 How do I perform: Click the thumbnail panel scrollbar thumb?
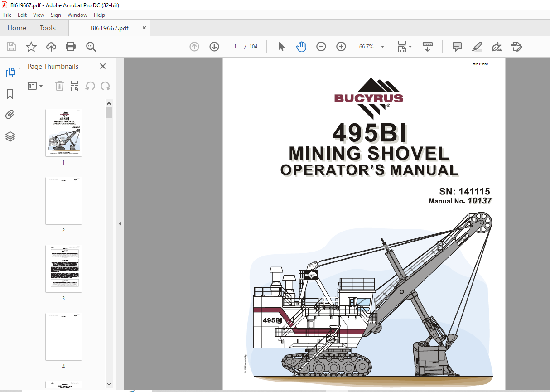point(109,112)
